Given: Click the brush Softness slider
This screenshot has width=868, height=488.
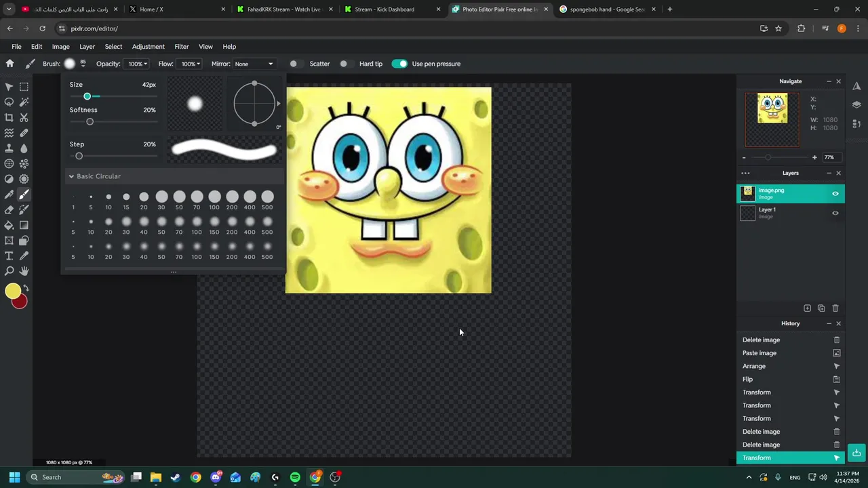Looking at the screenshot, I should point(113,122).
